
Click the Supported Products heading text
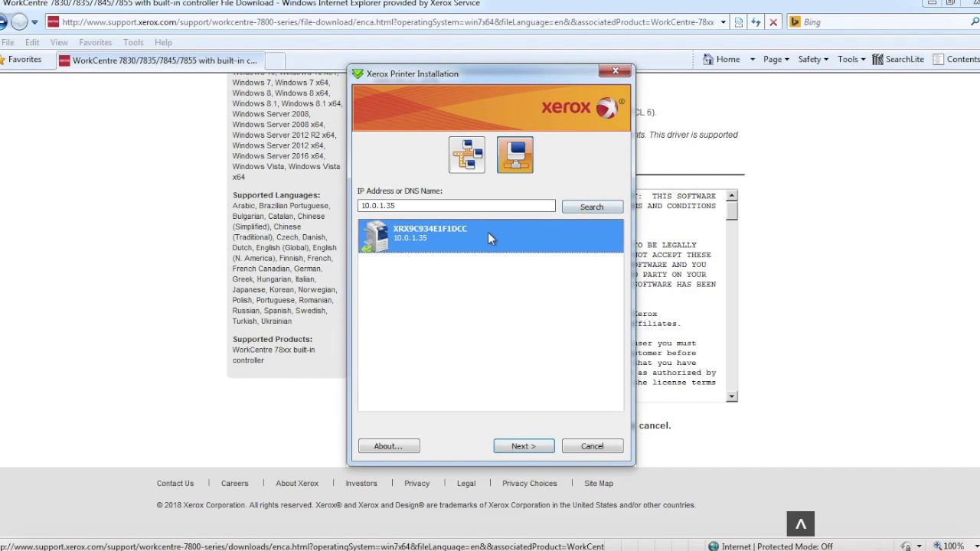(x=273, y=339)
